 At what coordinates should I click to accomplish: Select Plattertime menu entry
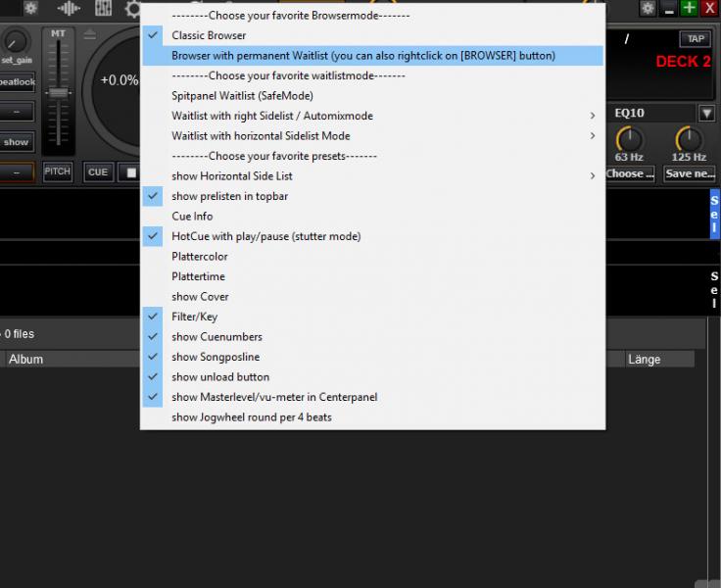coord(372,276)
